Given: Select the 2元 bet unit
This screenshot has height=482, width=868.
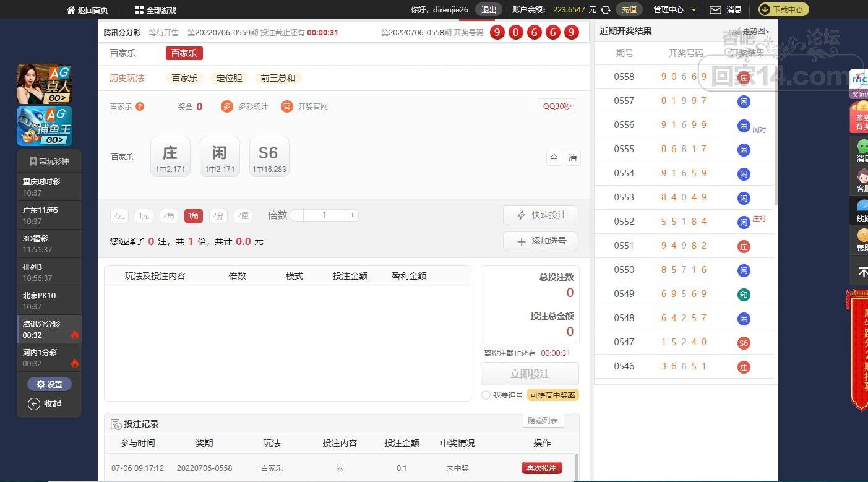Looking at the screenshot, I should 119,215.
